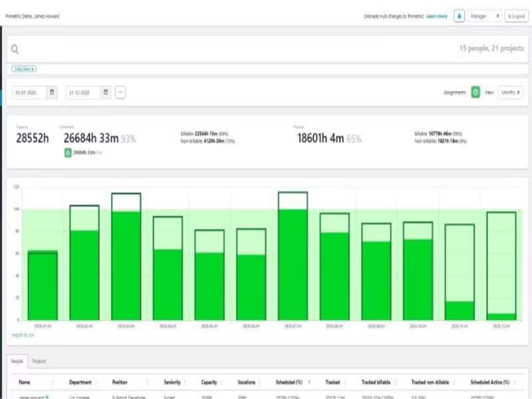
Task: Sort the table by Name column
Action: pyautogui.click(x=25, y=382)
